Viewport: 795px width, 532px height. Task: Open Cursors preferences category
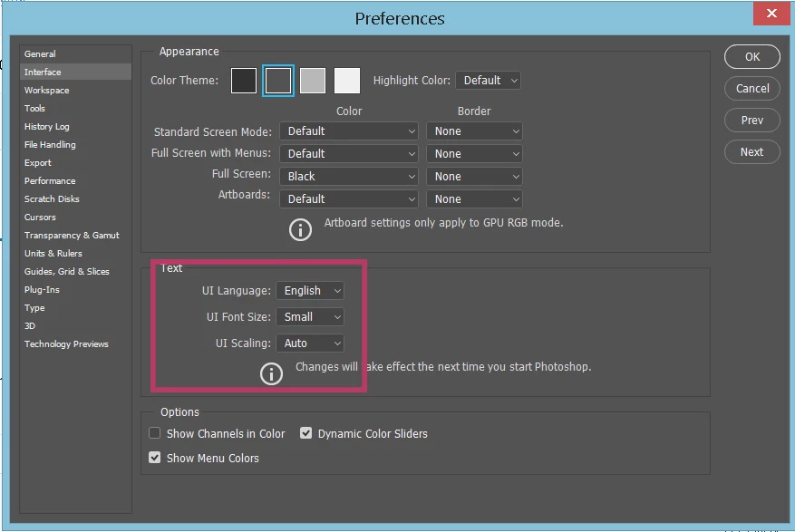75,218
